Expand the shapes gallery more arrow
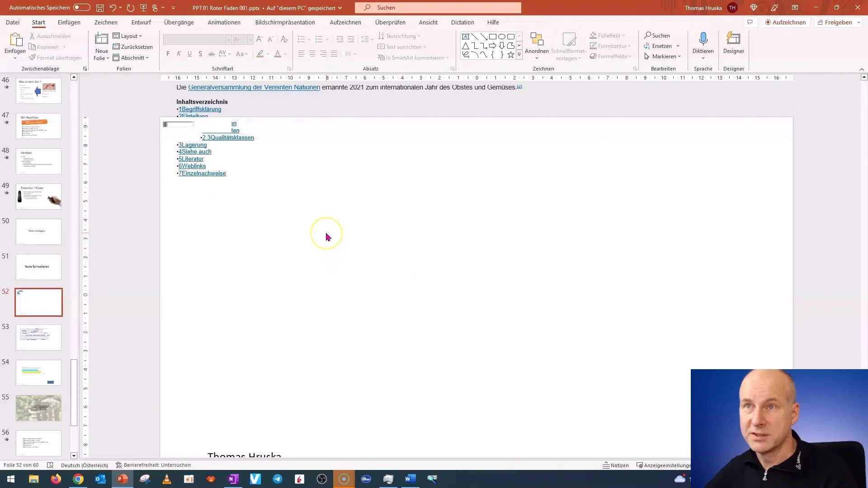 pyautogui.click(x=519, y=55)
